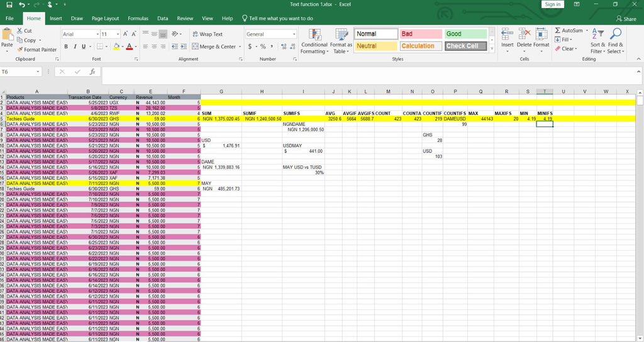The width and height of the screenshot is (644, 342).
Task: Click the Delete cells icon
Action: coord(524,35)
